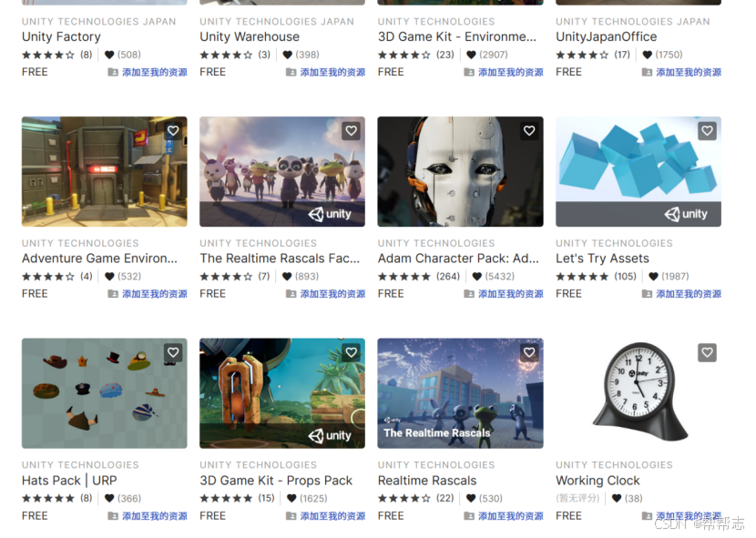Add 3D Game Kit Environment to my assets
This screenshot has height=538, width=756.
pyautogui.click(x=504, y=72)
